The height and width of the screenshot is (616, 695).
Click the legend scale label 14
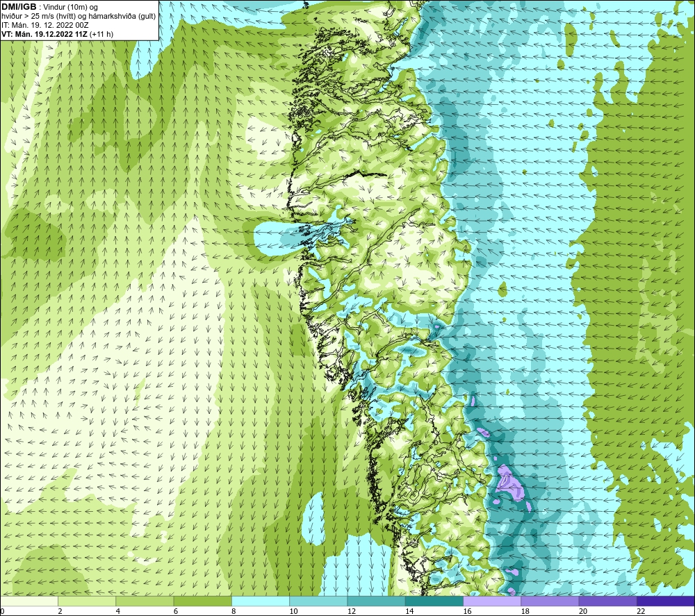click(x=409, y=611)
